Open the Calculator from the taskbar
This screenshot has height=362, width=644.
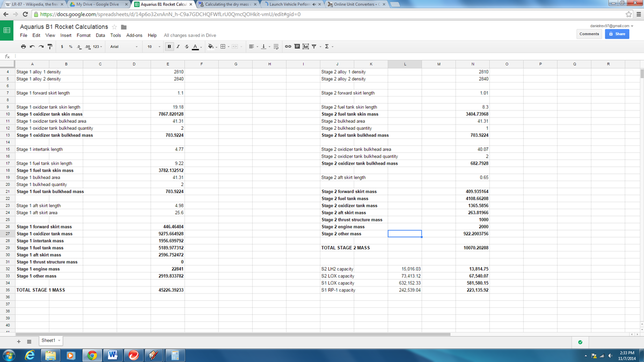(174, 355)
